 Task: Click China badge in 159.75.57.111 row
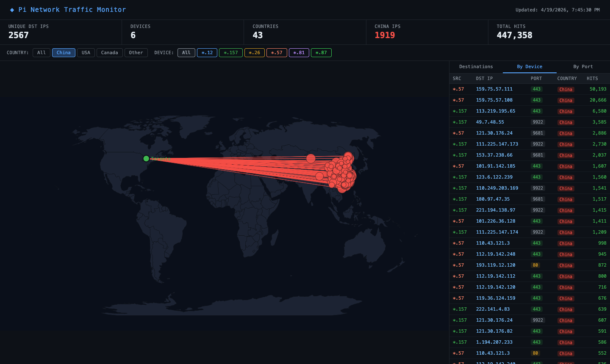[566, 89]
